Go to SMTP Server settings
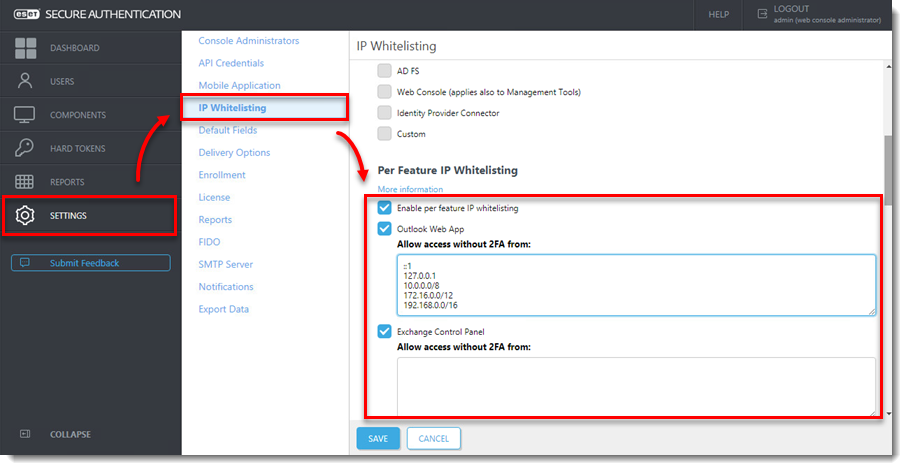Screen dimensions: 907x470 226,264
